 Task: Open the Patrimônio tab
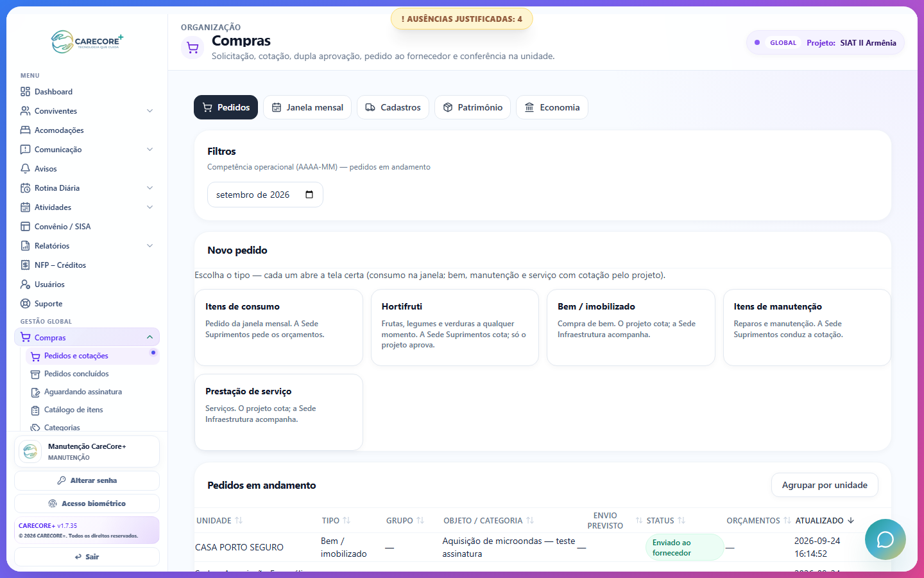coord(472,107)
